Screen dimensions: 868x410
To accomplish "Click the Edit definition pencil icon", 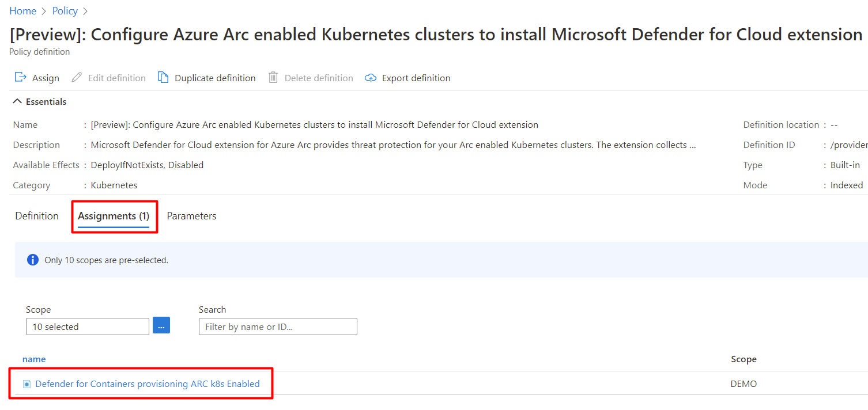I will [x=77, y=77].
